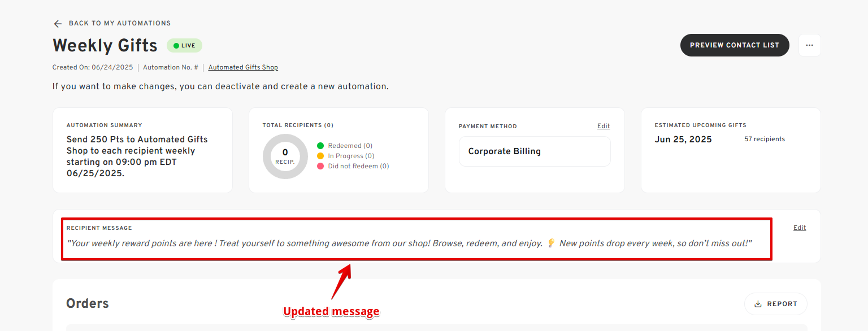Click the Total Recipients (0) heading
Viewport: 868px width, 331px height.
[298, 125]
